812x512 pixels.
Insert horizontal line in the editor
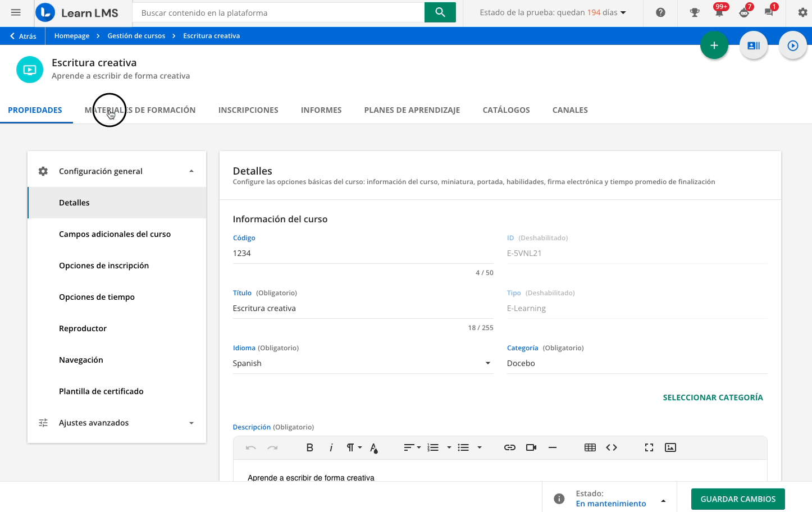pos(553,447)
